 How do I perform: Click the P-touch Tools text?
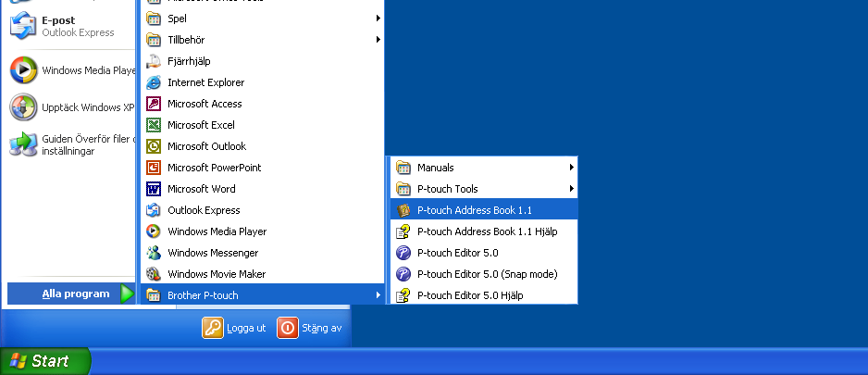tap(447, 189)
